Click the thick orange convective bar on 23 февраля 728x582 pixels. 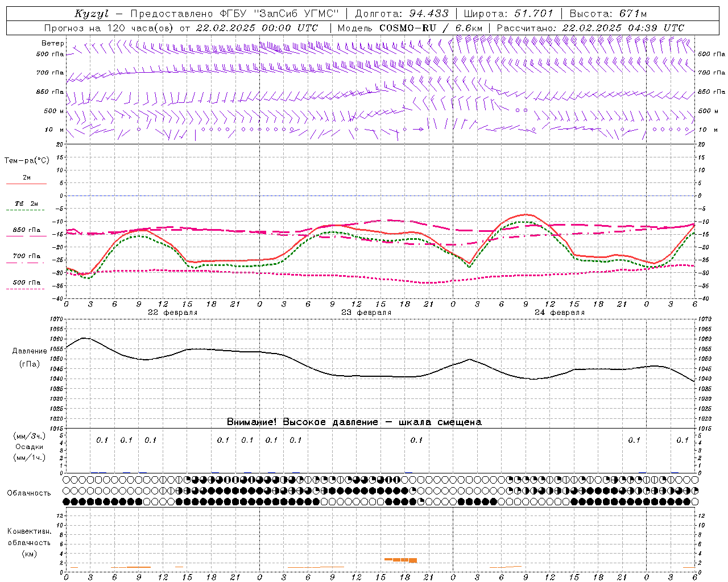[x=400, y=560]
